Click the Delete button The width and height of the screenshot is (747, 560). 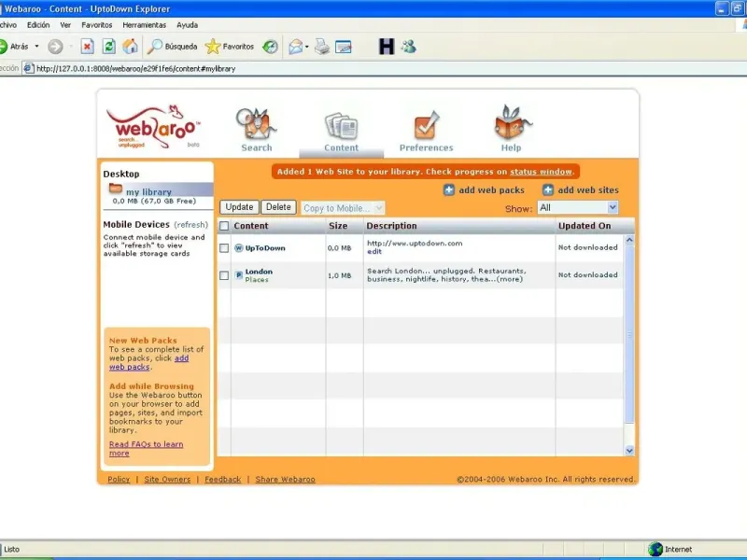278,207
